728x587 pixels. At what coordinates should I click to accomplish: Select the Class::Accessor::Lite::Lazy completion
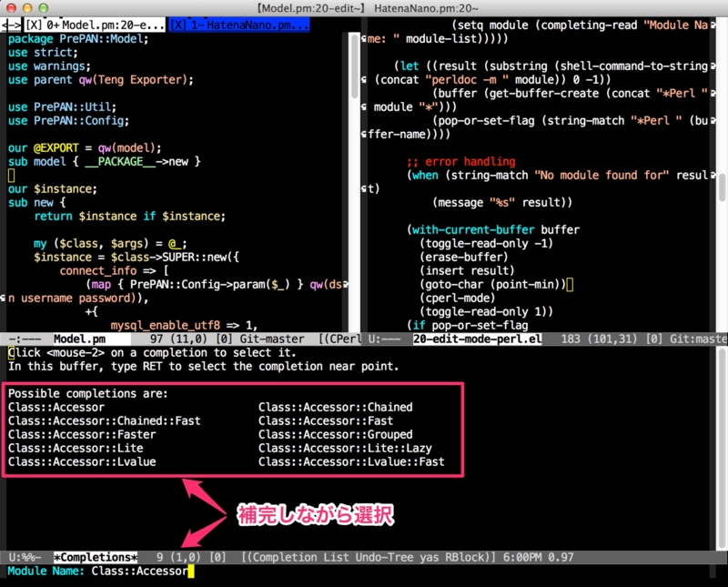(345, 448)
